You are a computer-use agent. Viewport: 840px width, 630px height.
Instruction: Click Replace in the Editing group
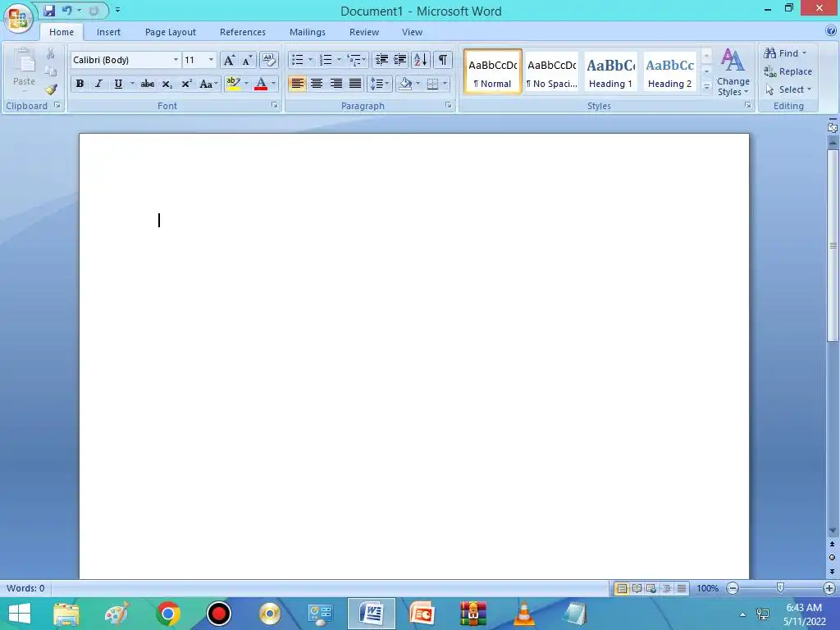tap(787, 71)
